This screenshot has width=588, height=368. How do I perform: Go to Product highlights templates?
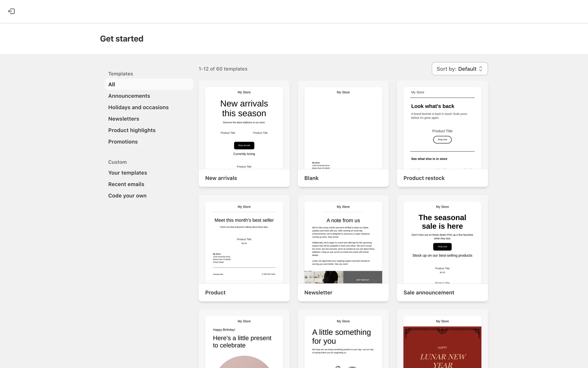pyautogui.click(x=132, y=130)
